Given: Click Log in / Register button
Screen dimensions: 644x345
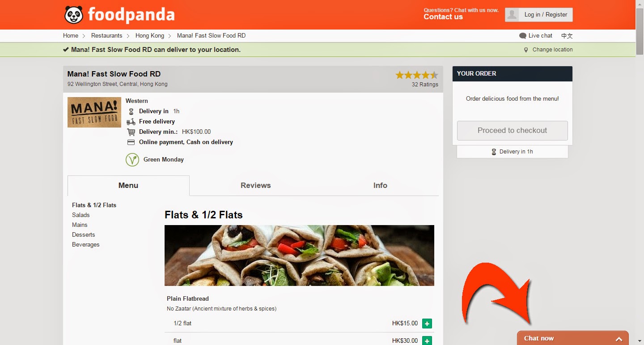Looking at the screenshot, I should pos(539,15).
